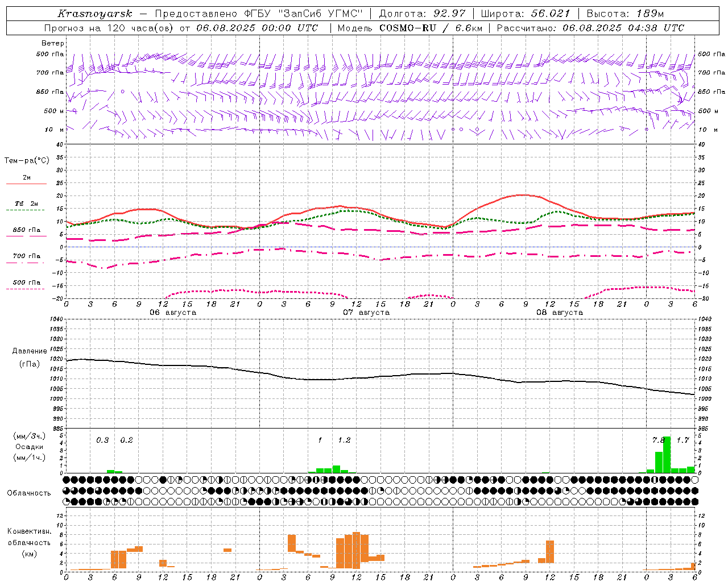The image size is (728, 582).
Task: Click the "Облачность" cloud cover label
Action: [x=29, y=493]
